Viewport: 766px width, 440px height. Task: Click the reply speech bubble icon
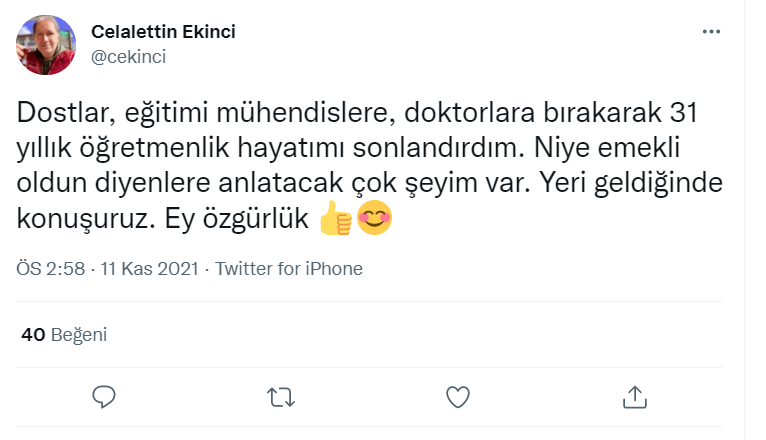106,397
